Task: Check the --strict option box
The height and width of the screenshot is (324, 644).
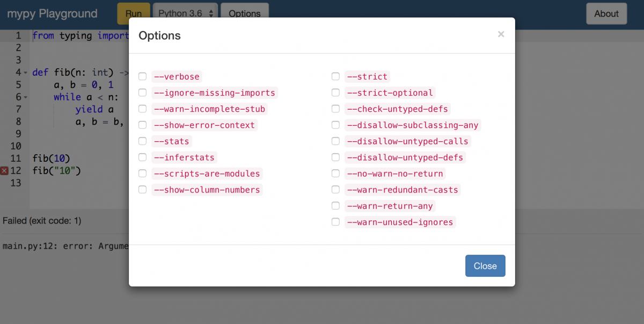Action: [335, 76]
